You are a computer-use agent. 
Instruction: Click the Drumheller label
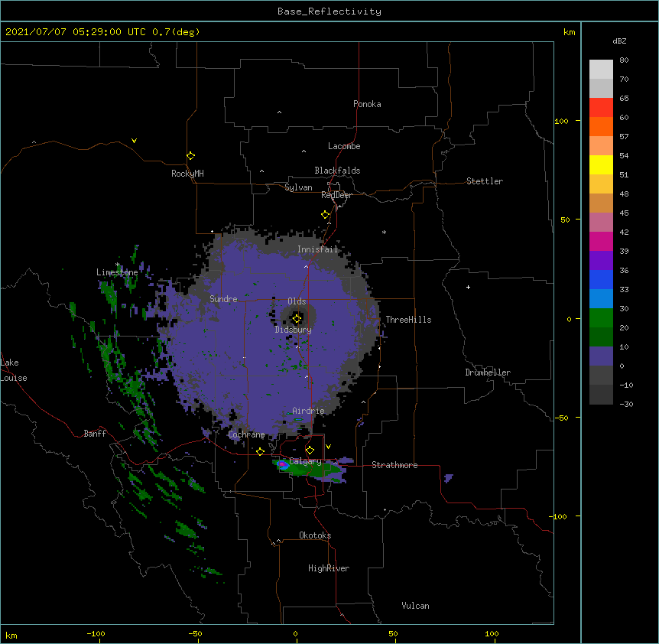[x=488, y=372]
